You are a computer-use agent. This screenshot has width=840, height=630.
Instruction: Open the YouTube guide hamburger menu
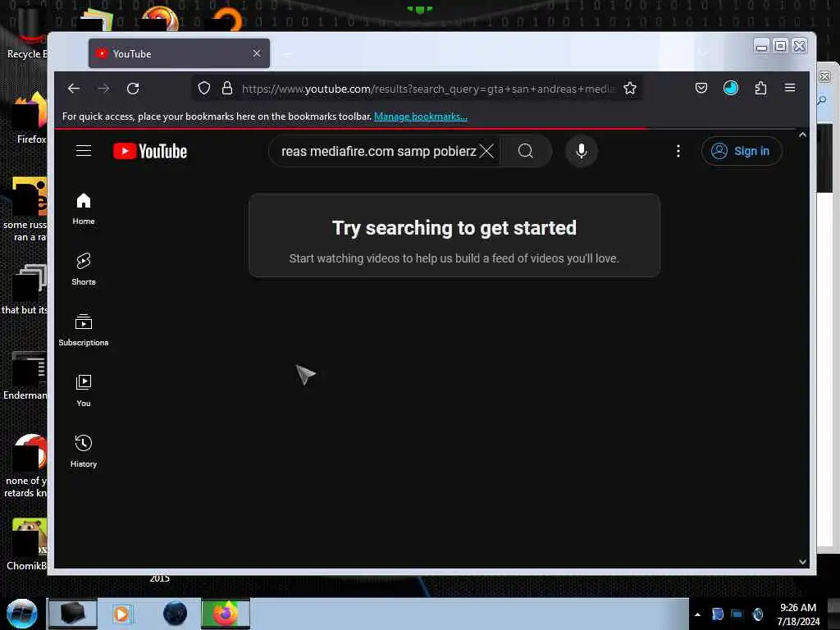84,151
